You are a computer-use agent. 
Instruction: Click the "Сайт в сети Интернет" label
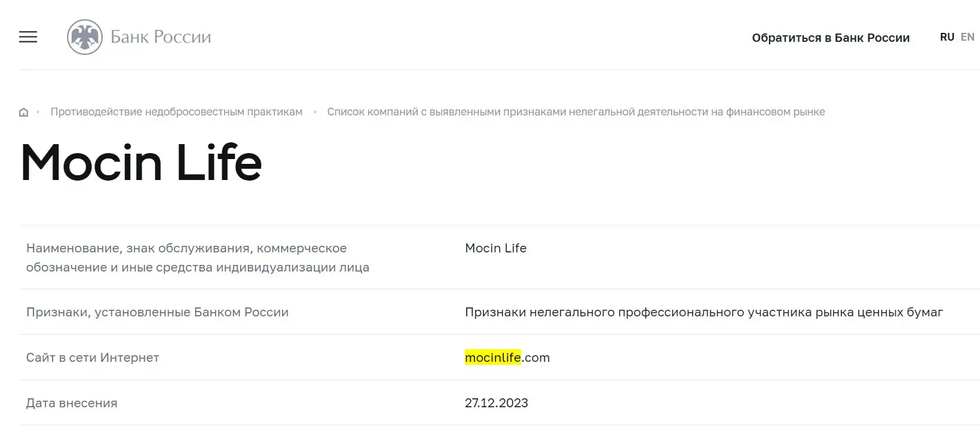pyautogui.click(x=93, y=358)
